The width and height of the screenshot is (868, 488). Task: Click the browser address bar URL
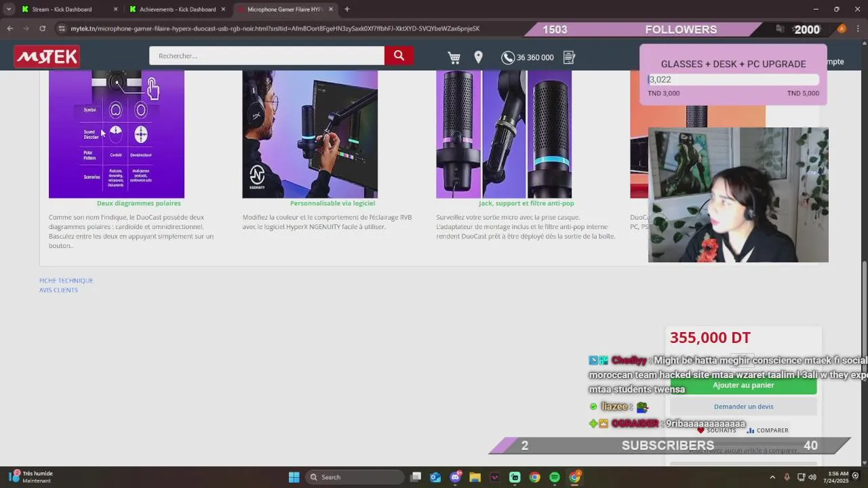point(275,28)
